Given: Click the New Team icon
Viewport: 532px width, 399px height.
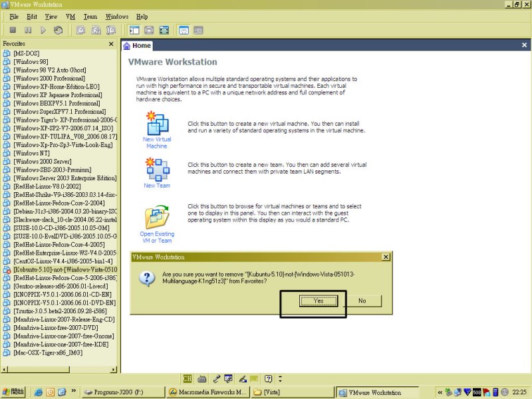Looking at the screenshot, I should coord(158,169).
